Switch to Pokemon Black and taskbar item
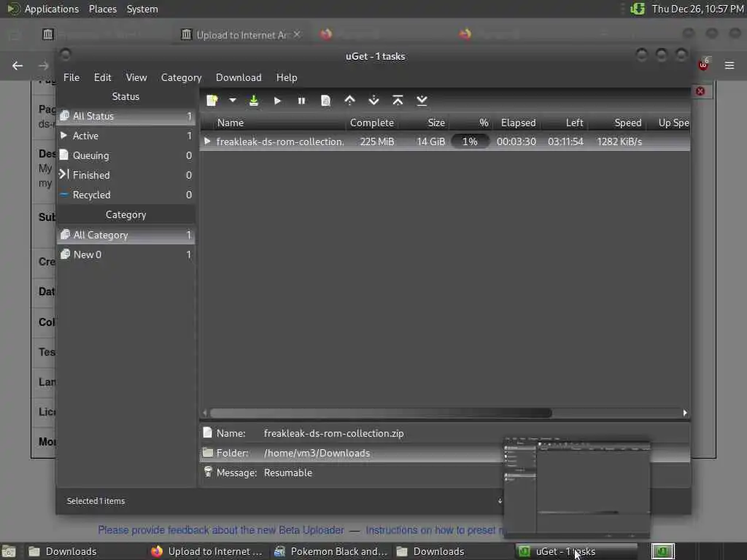Viewport: 747px width, 560px height. (x=331, y=551)
